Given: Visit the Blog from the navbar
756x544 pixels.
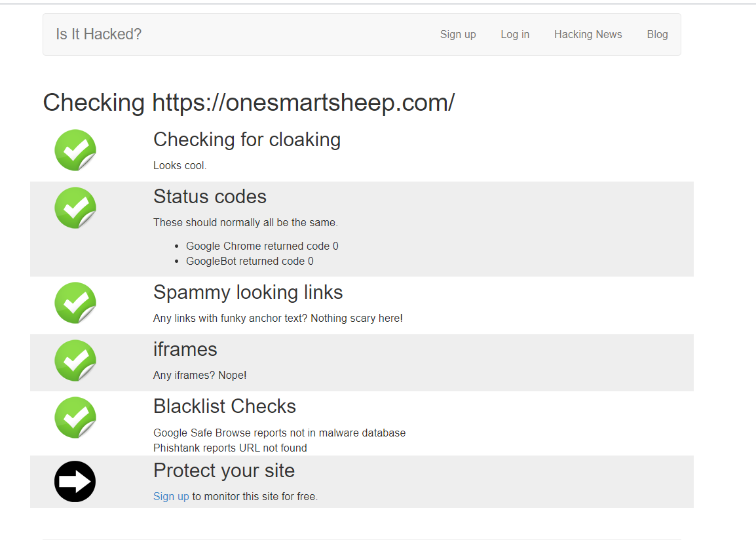Looking at the screenshot, I should [657, 34].
